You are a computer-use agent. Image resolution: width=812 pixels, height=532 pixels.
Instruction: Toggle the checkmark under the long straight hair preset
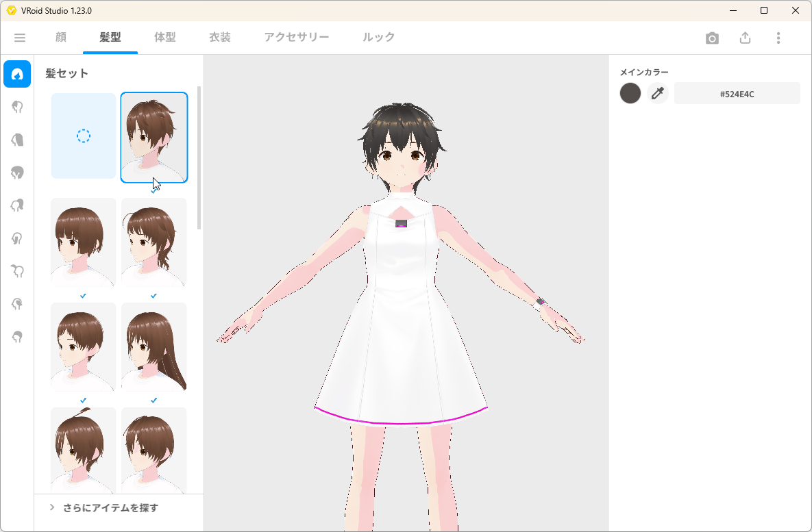pyautogui.click(x=153, y=400)
